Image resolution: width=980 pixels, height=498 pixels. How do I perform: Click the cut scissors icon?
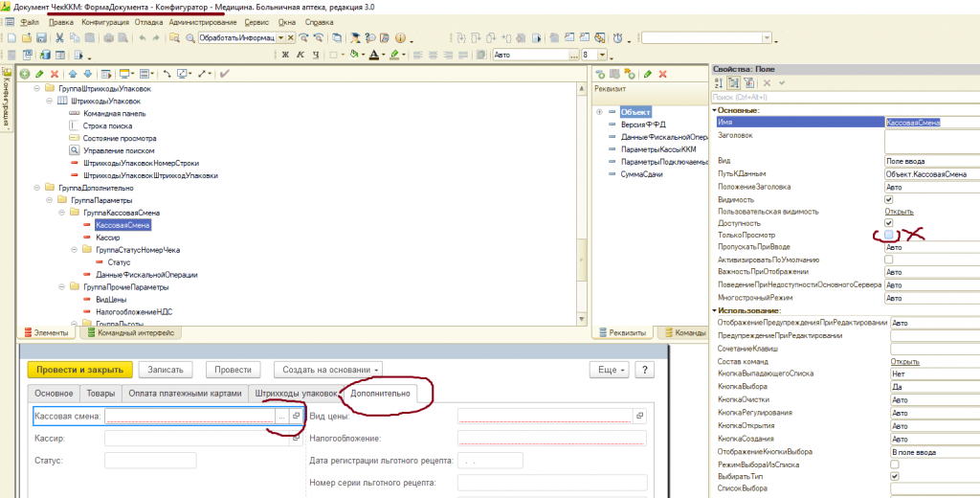[x=59, y=37]
